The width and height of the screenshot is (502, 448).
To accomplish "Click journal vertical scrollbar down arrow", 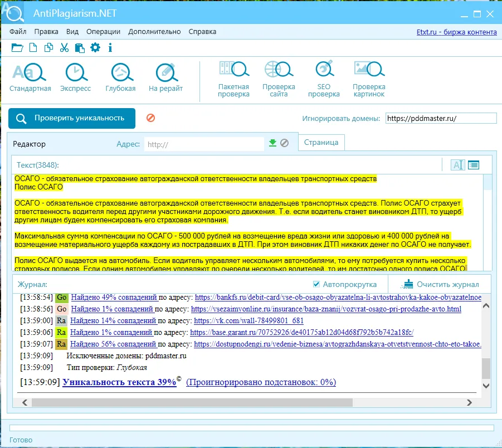I will coord(486,386).
